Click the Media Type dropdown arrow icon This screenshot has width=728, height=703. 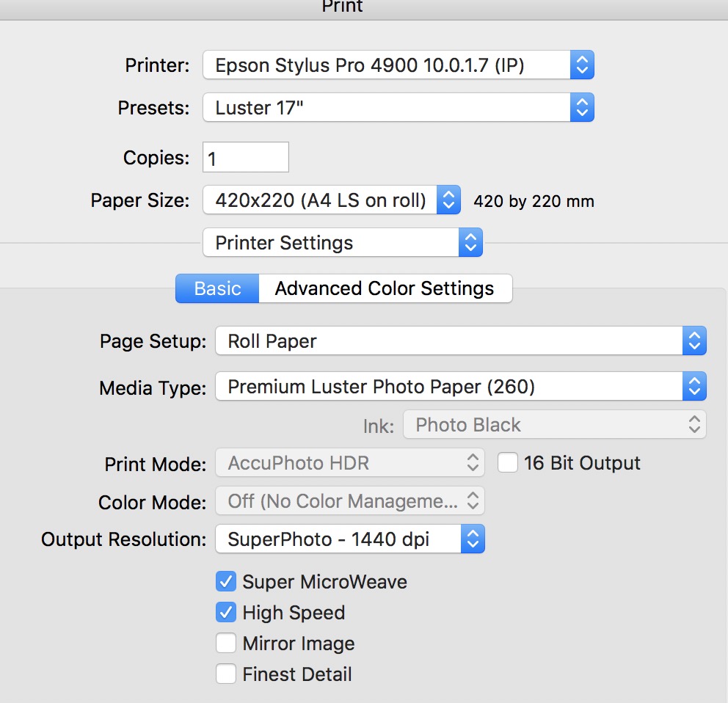[694, 387]
